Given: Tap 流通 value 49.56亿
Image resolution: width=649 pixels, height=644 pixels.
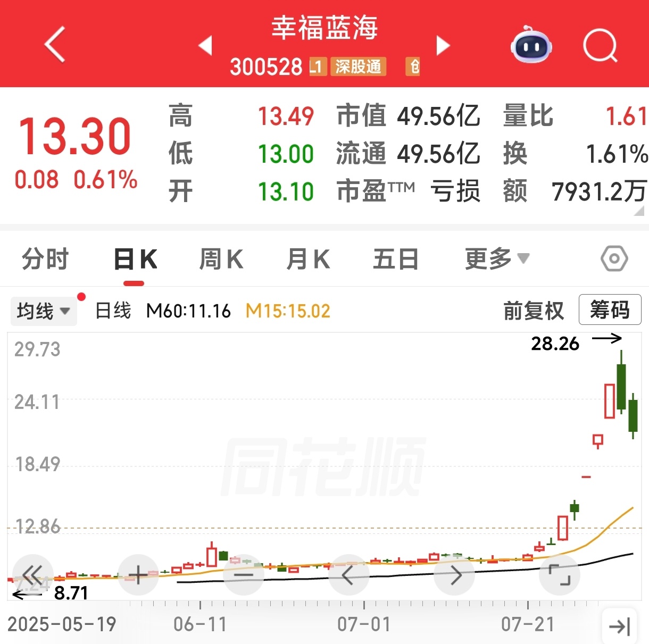Looking at the screenshot, I should (438, 154).
